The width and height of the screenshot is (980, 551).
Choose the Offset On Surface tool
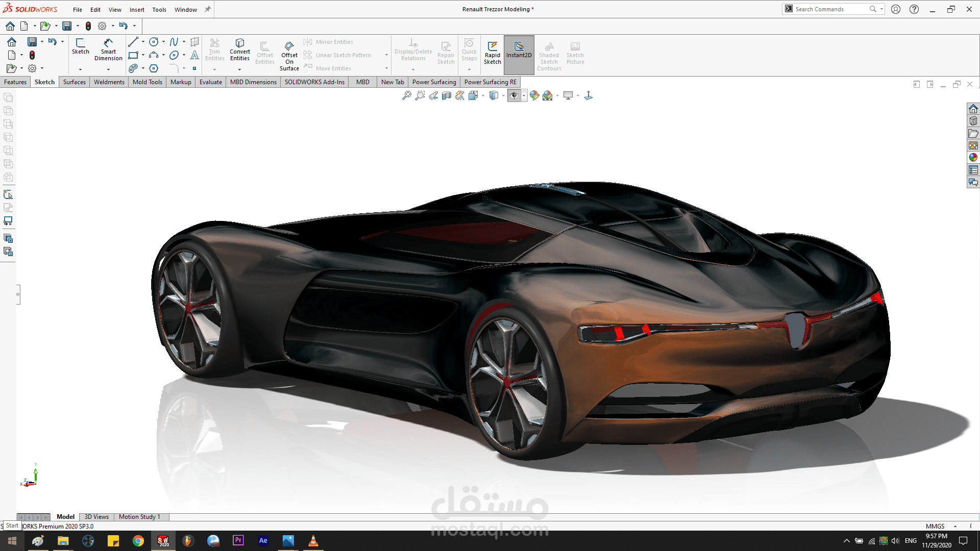pyautogui.click(x=289, y=56)
